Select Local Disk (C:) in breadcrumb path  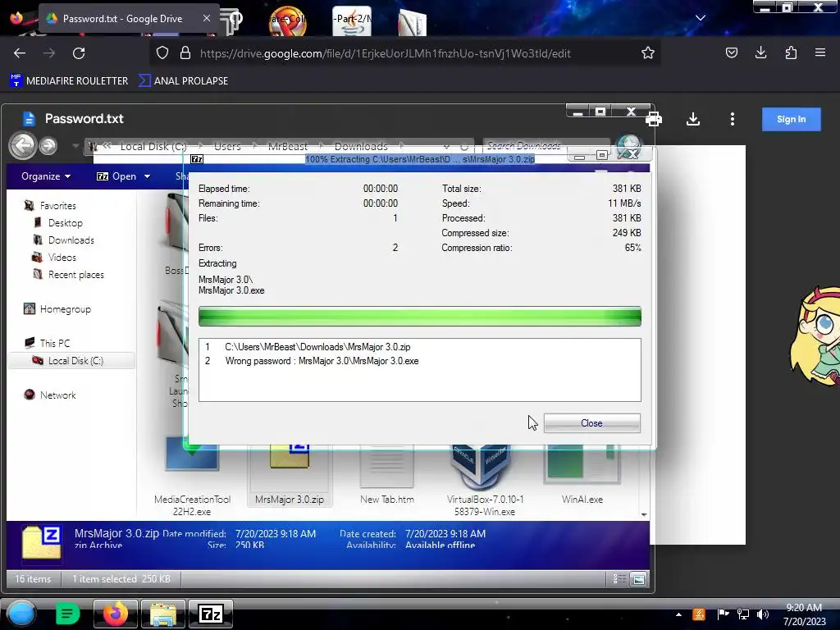point(153,146)
